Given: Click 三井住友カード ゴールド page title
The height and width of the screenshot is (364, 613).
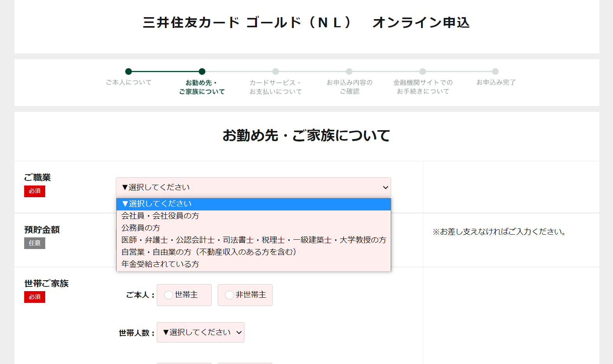Looking at the screenshot, I should tap(306, 23).
